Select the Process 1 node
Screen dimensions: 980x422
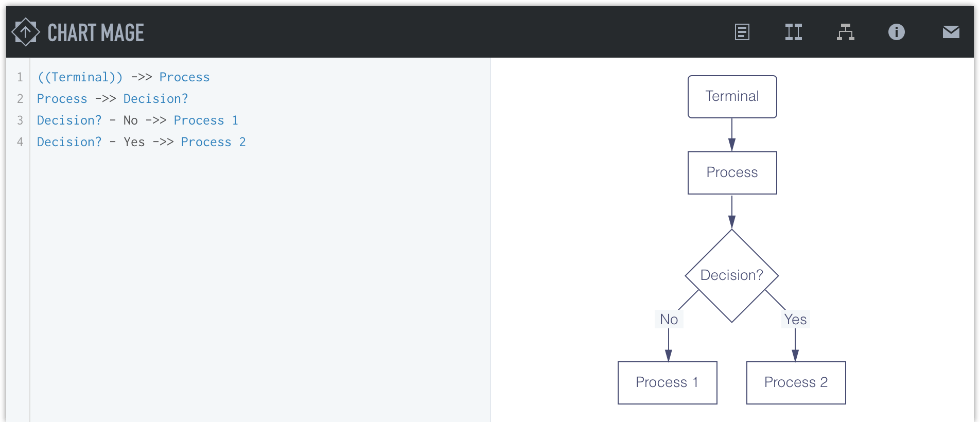pos(667,382)
